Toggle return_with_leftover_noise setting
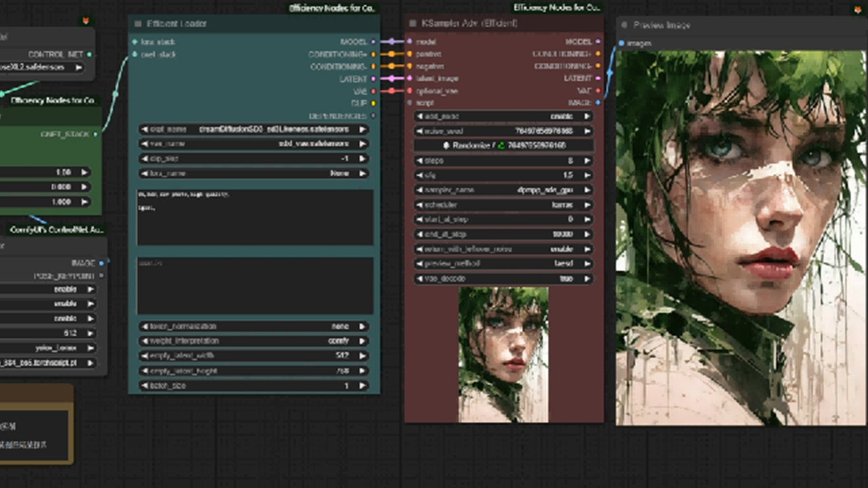The width and height of the screenshot is (868, 488). (x=502, y=249)
